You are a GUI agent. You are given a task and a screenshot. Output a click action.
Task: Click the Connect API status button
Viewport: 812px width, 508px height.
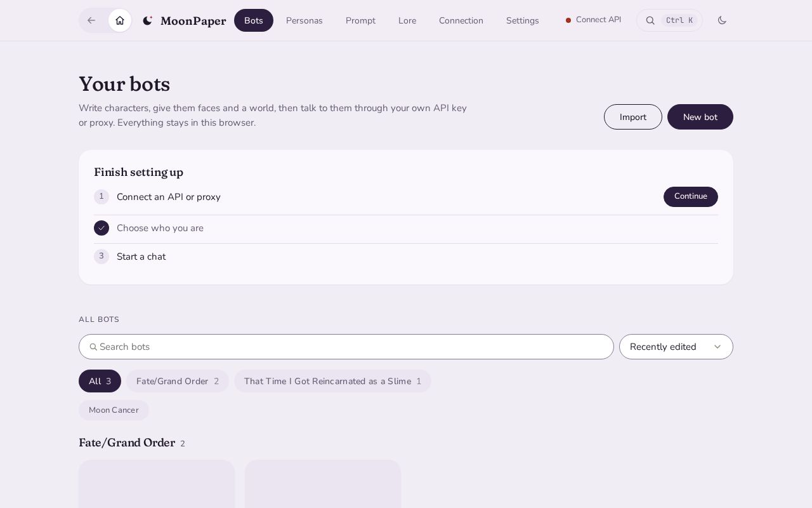594,20
